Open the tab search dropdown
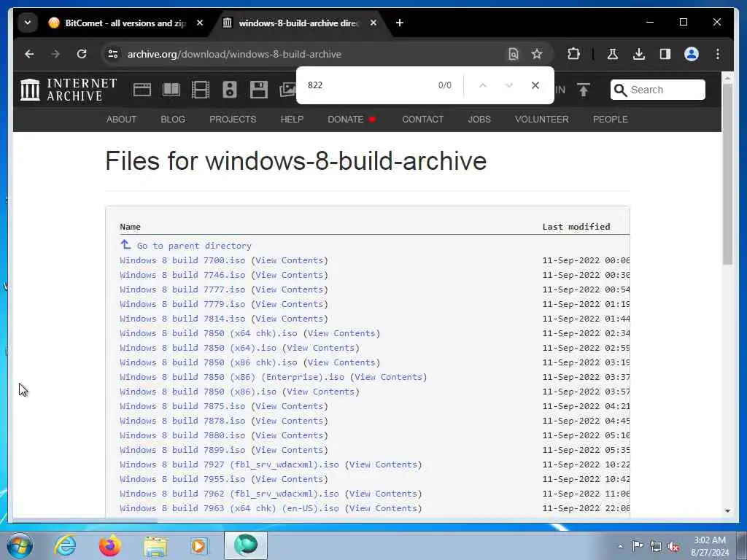Image resolution: width=747 pixels, height=560 pixels. coord(28,23)
